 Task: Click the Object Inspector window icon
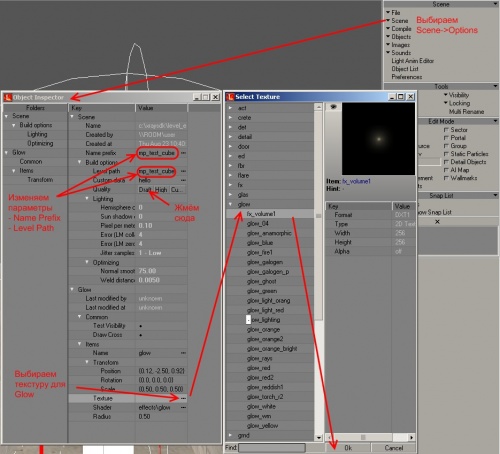8,97
